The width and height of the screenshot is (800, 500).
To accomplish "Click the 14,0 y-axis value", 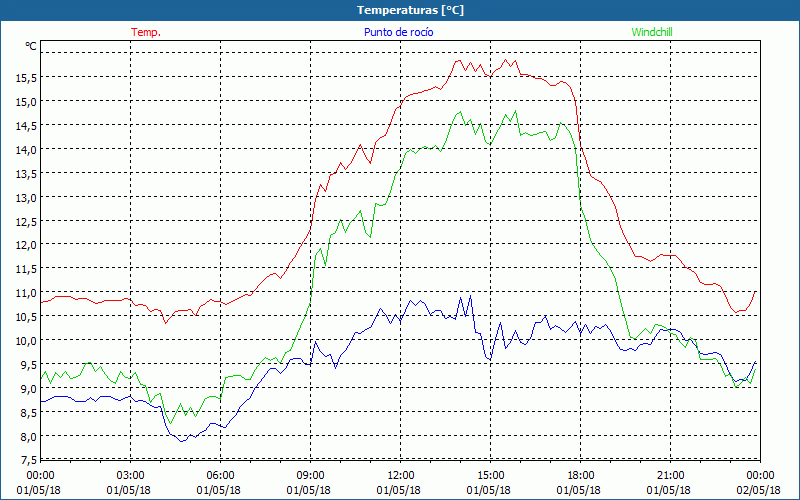I will pos(26,149).
